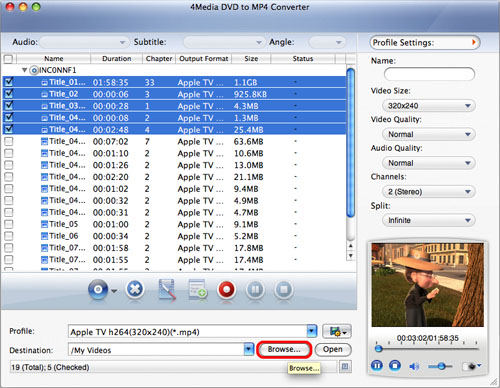Image resolution: width=500 pixels, height=388 pixels.
Task: Click the list scroll up arrow
Action: tap(350, 246)
